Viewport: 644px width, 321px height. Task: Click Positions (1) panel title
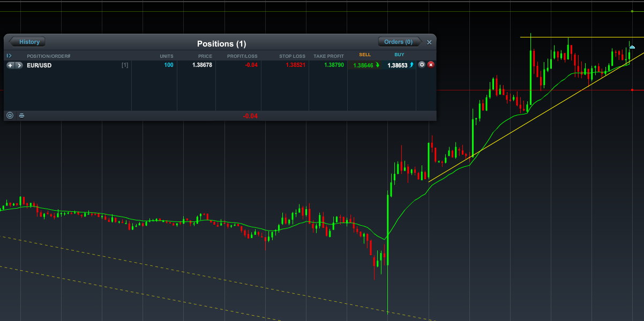click(x=221, y=44)
